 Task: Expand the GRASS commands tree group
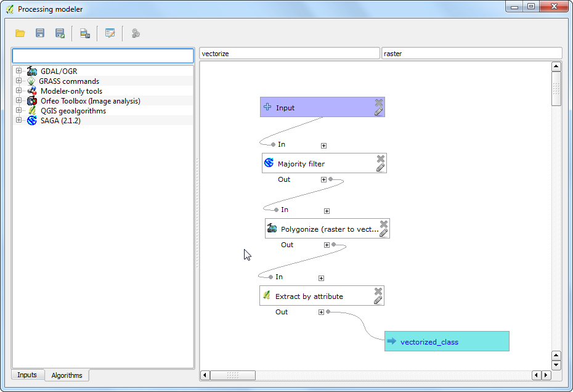point(18,81)
